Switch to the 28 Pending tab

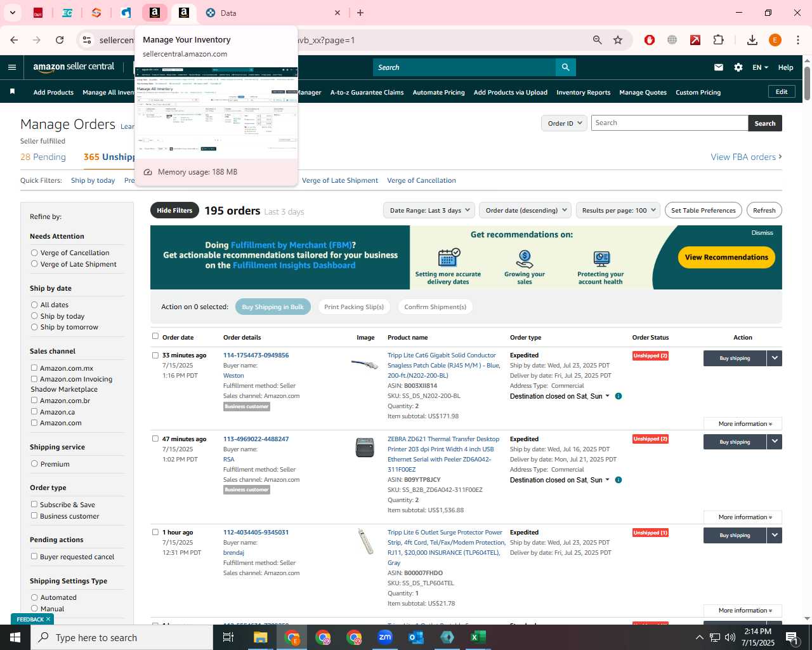pos(43,157)
